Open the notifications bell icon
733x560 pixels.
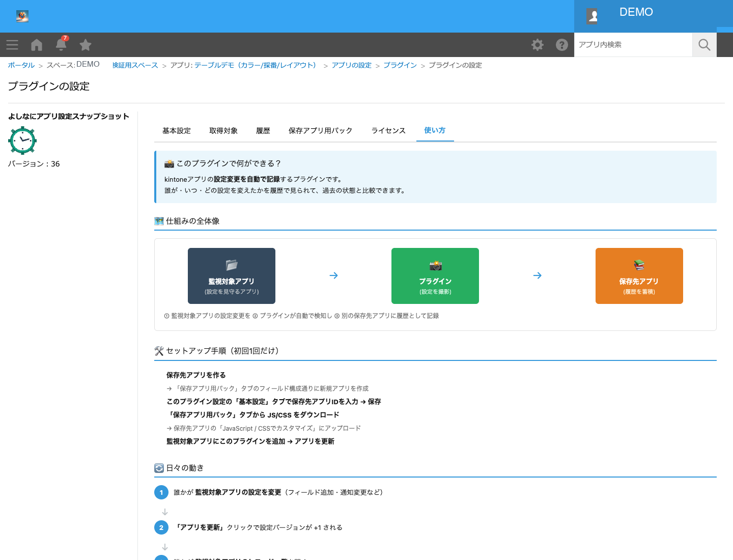[61, 44]
